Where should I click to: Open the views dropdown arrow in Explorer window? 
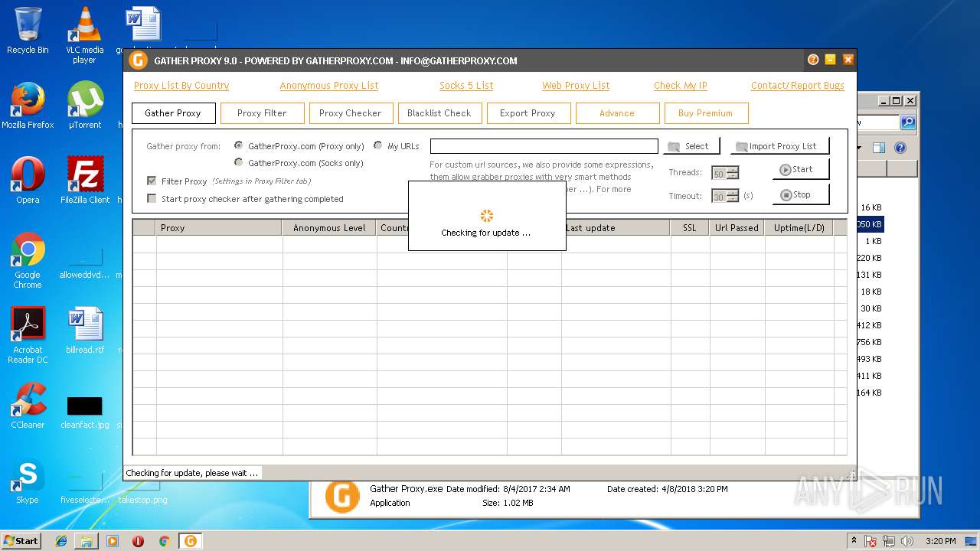[x=860, y=148]
